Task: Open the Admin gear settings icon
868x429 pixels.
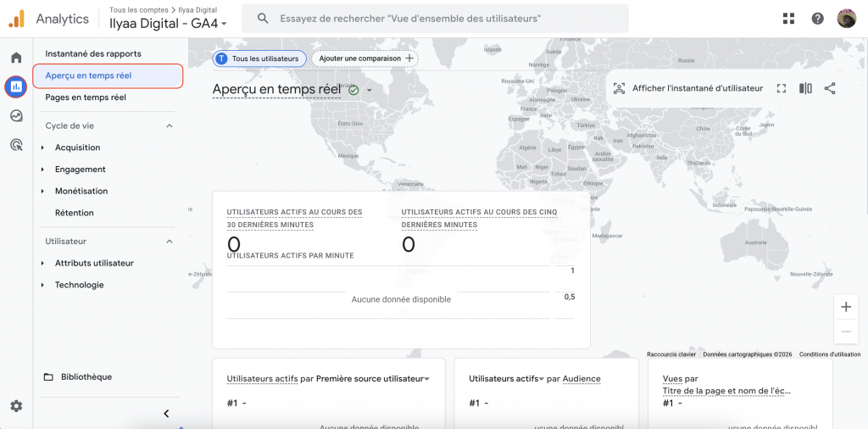Action: point(16,406)
